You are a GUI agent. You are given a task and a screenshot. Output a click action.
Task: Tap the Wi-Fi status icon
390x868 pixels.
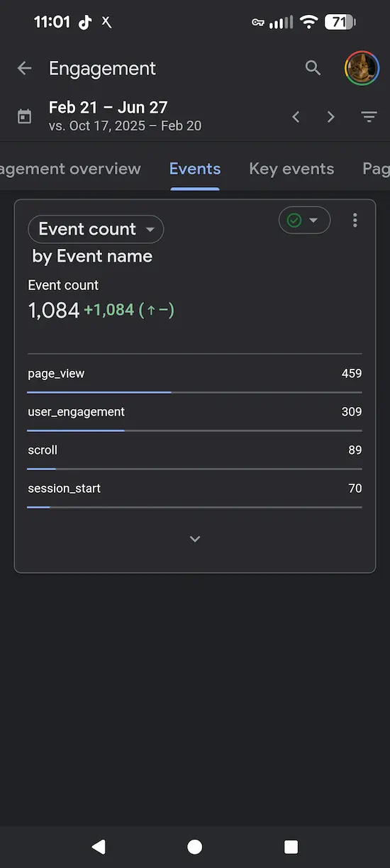[308, 22]
